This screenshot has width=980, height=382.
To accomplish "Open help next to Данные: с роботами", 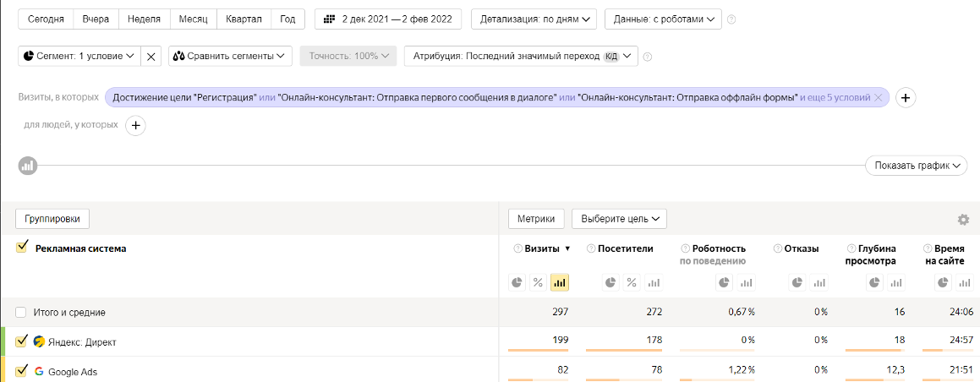I will pyautogui.click(x=731, y=19).
